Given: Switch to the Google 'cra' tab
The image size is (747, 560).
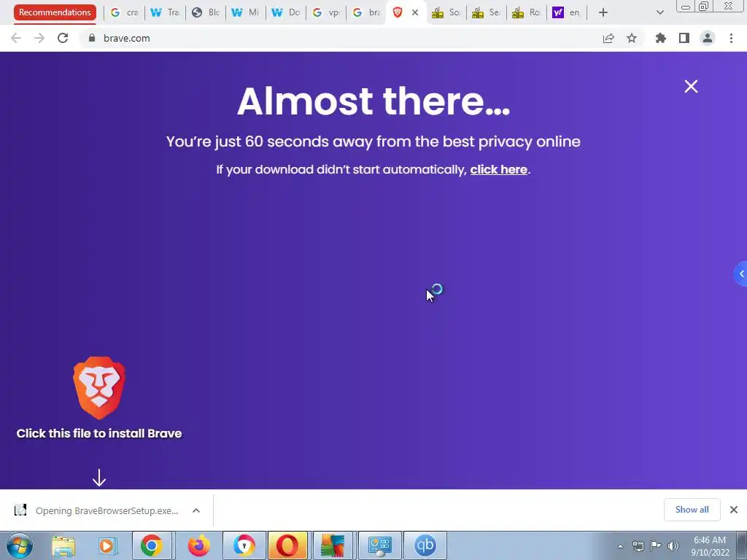Looking at the screenshot, I should 124,12.
